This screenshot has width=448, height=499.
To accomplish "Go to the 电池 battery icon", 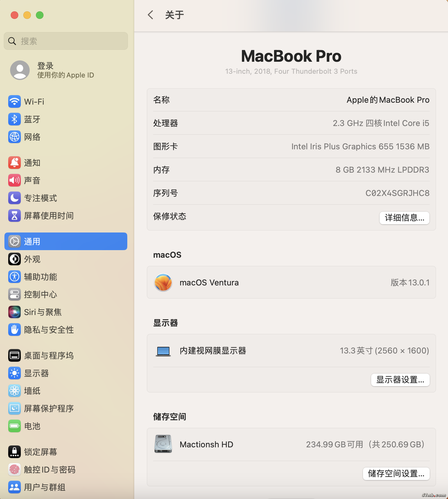I will tap(14, 426).
